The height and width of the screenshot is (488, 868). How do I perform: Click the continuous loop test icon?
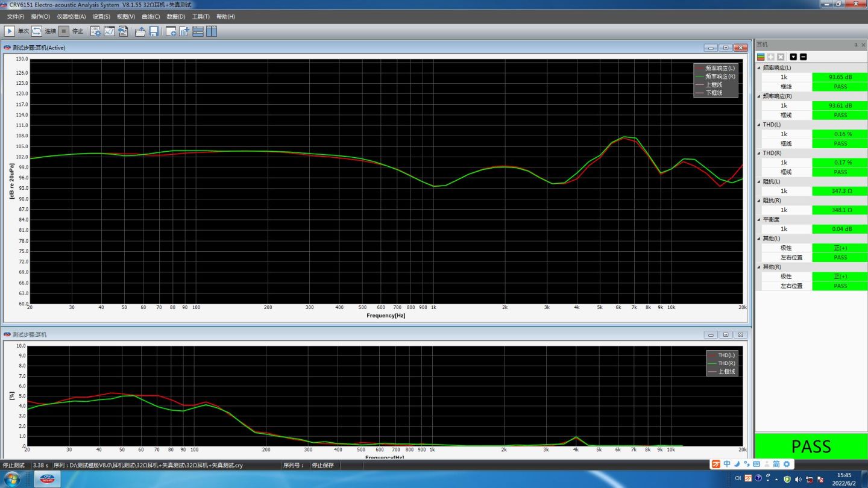[37, 31]
